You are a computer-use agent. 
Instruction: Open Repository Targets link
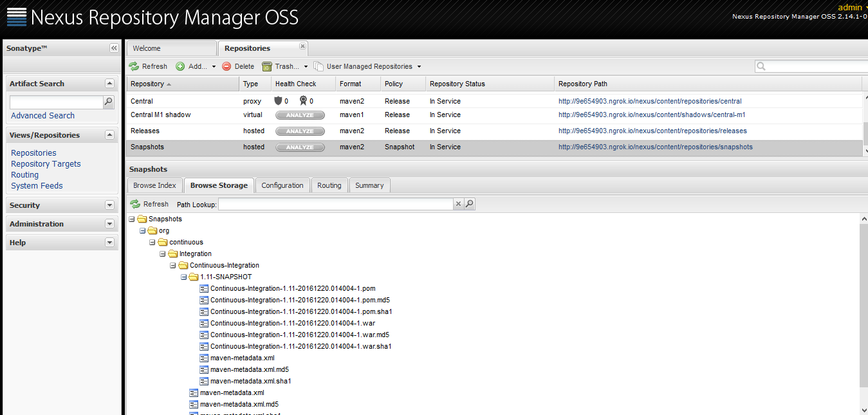click(x=46, y=164)
